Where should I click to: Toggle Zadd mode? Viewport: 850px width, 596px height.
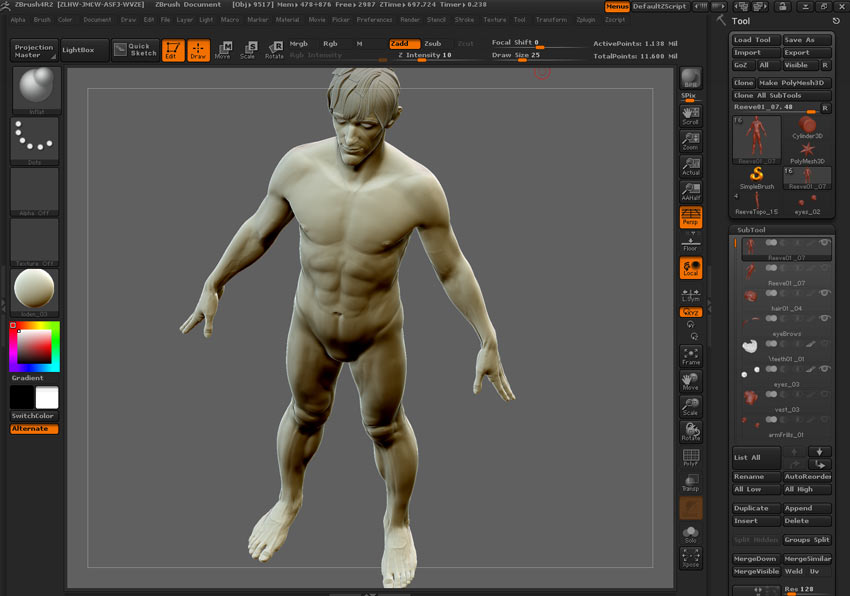pyautogui.click(x=404, y=43)
